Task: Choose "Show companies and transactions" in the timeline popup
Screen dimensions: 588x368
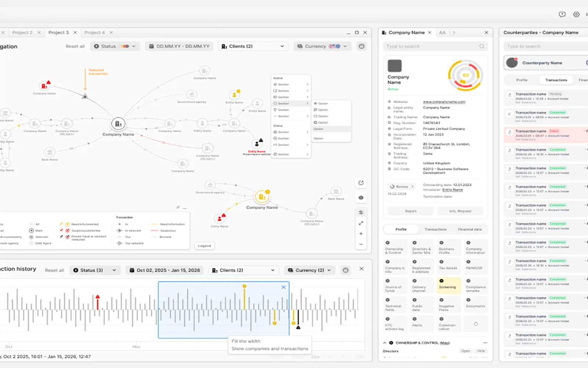Action: pyautogui.click(x=270, y=348)
